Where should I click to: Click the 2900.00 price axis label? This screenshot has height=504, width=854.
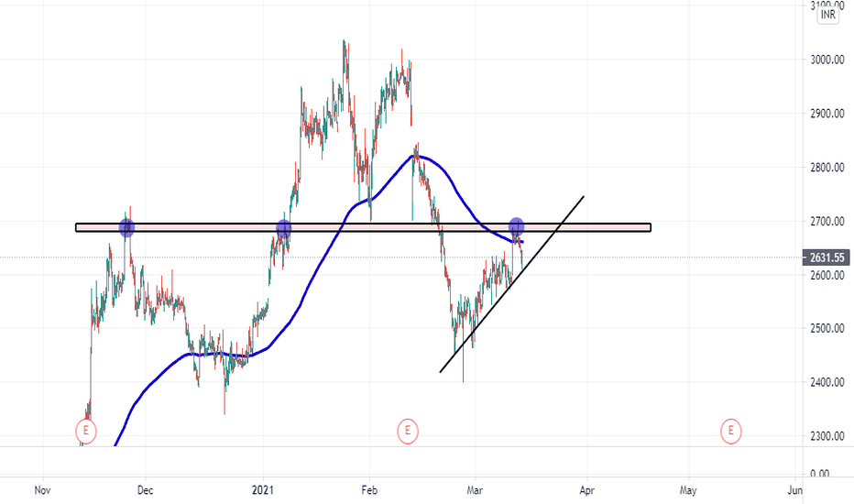coord(827,114)
